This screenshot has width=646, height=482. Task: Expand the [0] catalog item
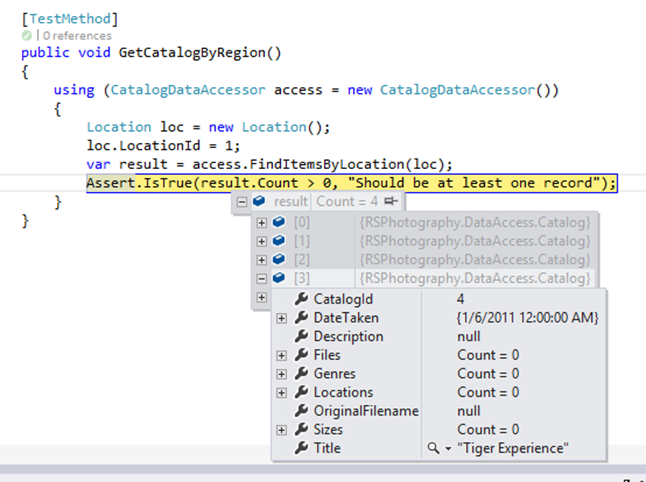[262, 222]
